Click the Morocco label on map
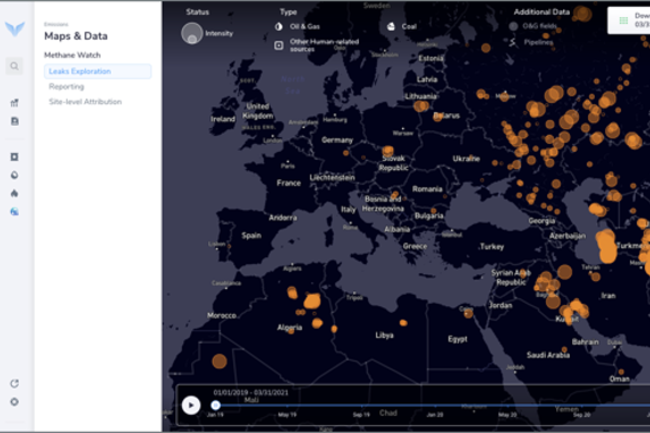Image resolution: width=650 pixels, height=433 pixels. click(221, 315)
